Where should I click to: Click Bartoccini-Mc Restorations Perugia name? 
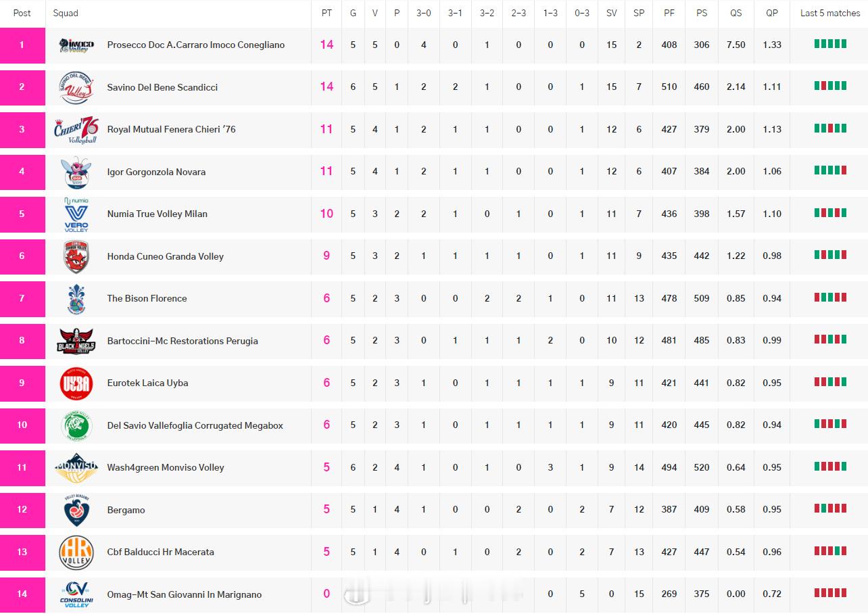tap(183, 341)
